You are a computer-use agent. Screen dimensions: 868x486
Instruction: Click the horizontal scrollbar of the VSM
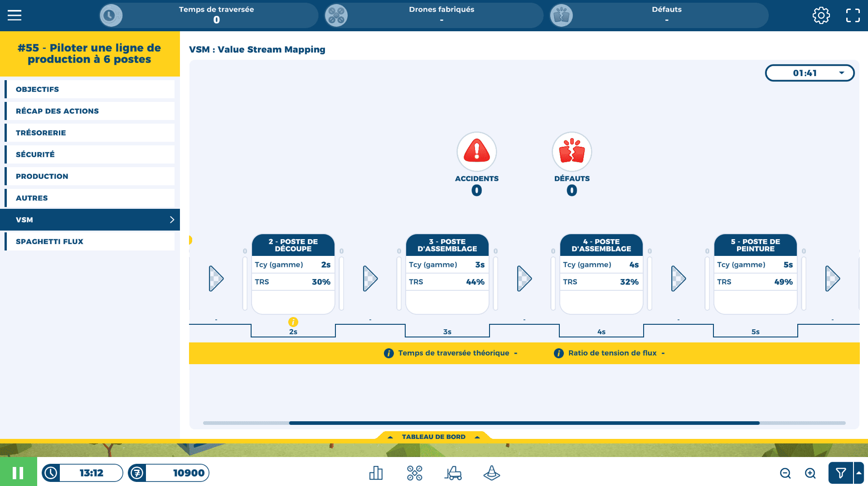pyautogui.click(x=524, y=423)
